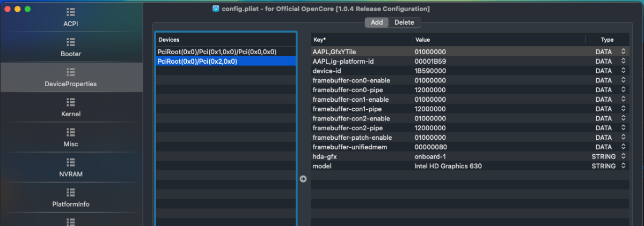Image resolution: width=644 pixels, height=226 pixels.
Task: Select the device-id key
Action: (x=327, y=71)
